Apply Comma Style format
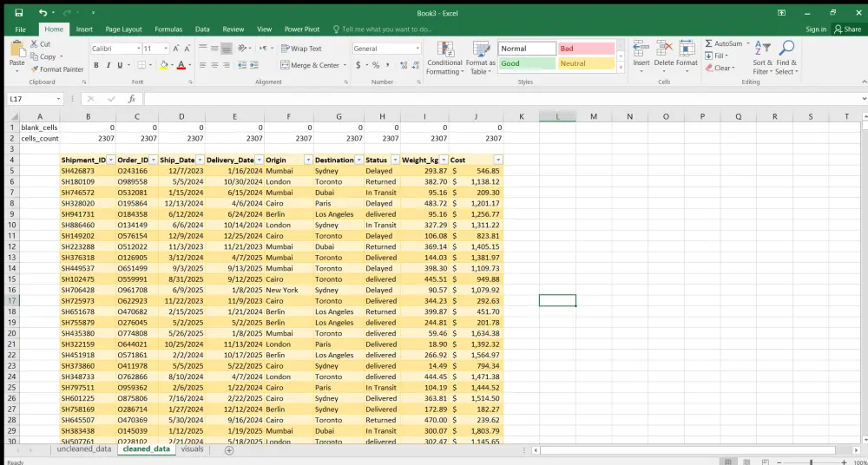The image size is (868, 465). pyautogui.click(x=387, y=65)
